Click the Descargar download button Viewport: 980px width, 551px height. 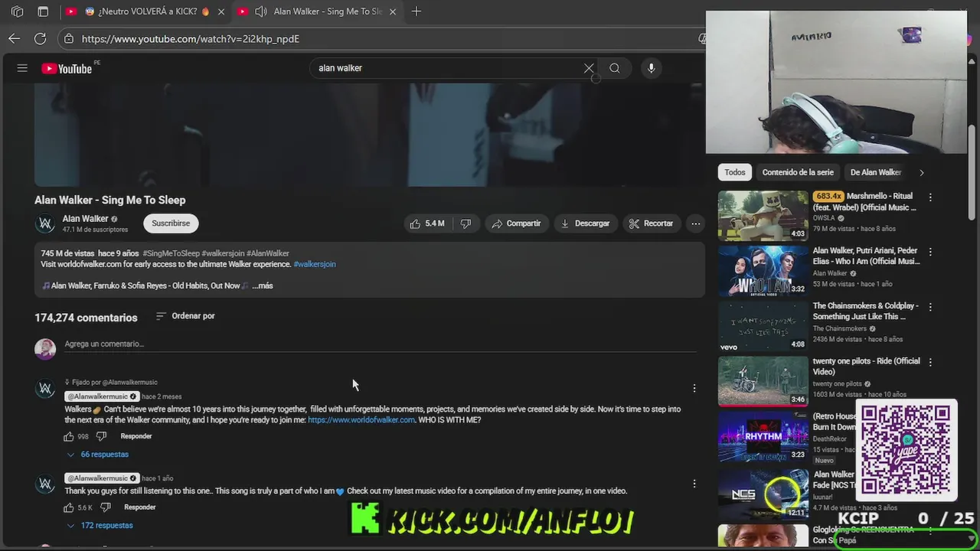tap(585, 223)
